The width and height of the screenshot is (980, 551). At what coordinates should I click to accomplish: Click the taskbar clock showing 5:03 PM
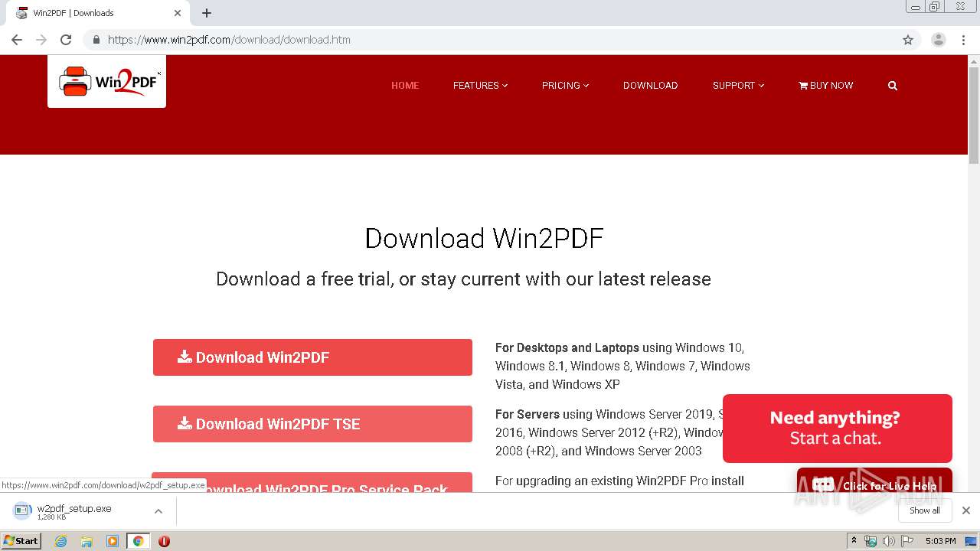point(940,541)
